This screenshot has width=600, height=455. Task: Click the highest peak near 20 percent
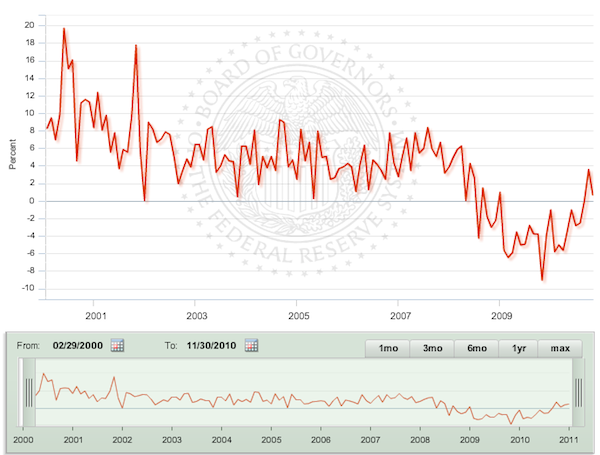coord(64,29)
